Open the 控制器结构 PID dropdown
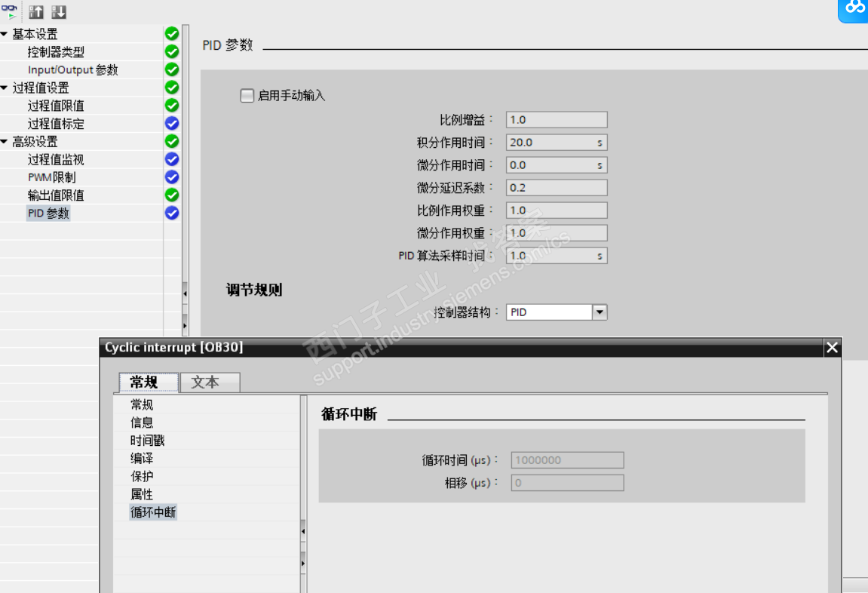 pyautogui.click(x=600, y=312)
